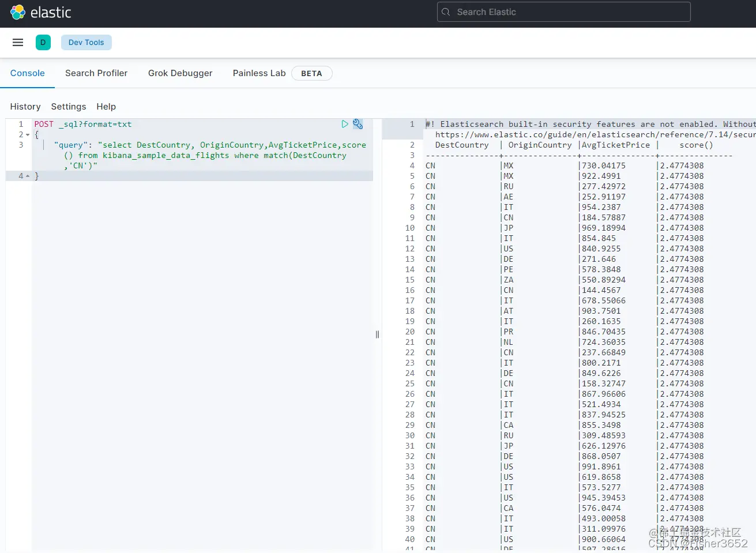The height and width of the screenshot is (553, 756).
Task: Click the search magnifier icon
Action: point(446,12)
